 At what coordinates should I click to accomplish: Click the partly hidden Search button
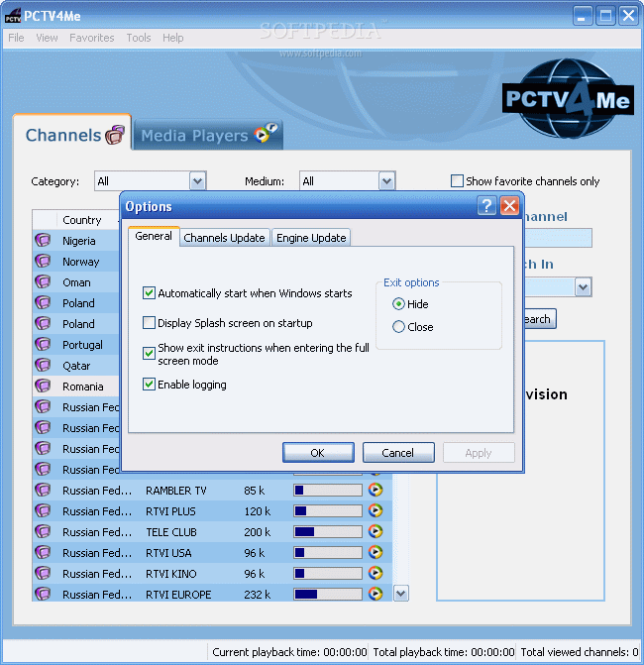tap(540, 319)
